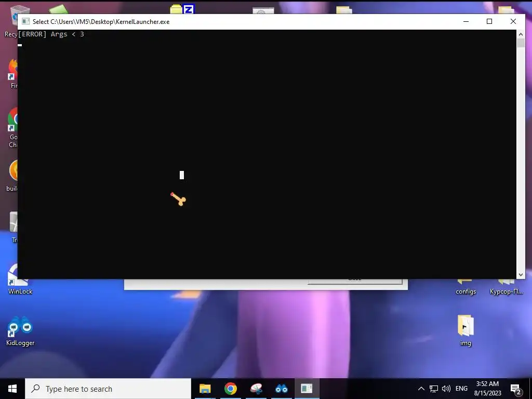Screen dimensions: 532x399
Task: Click the console window icon in title bar
Action: click(26, 22)
